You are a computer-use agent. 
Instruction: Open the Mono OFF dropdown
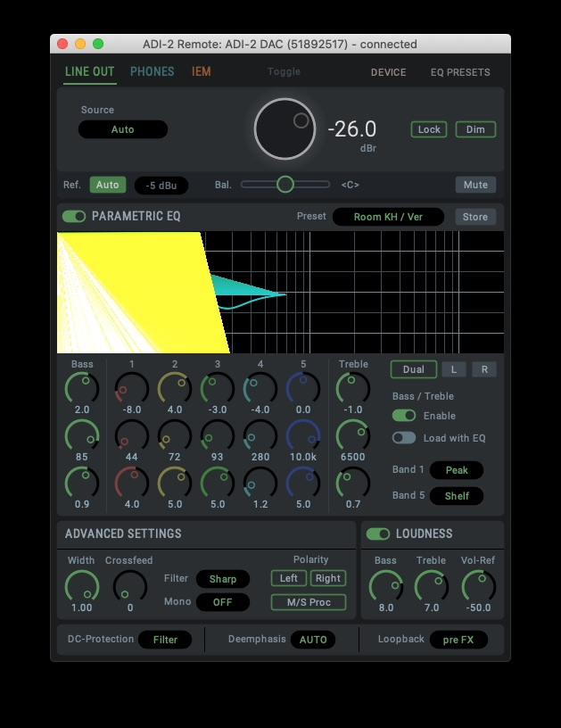tap(223, 602)
